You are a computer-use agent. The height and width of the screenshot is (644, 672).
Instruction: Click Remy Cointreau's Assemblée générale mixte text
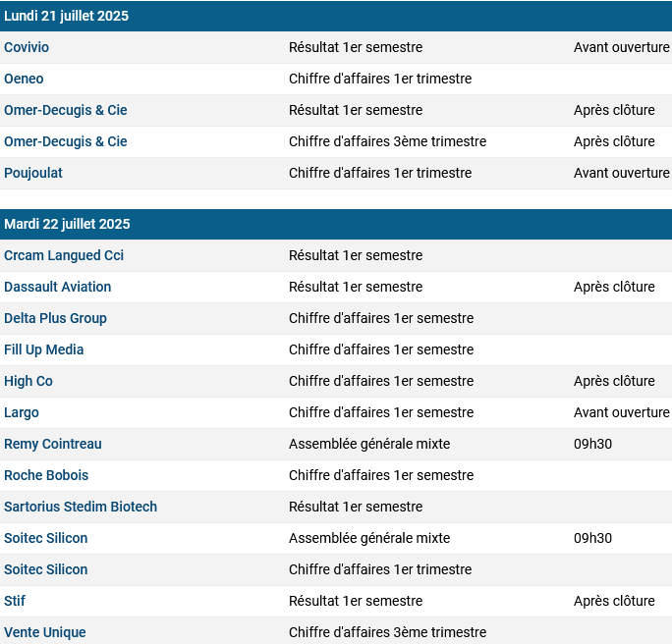369,444
